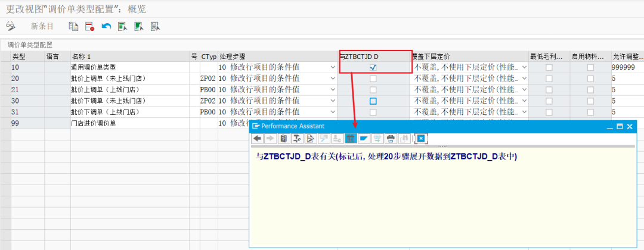Select the row marker for type 99
The image size is (644, 250).
pos(6,123)
